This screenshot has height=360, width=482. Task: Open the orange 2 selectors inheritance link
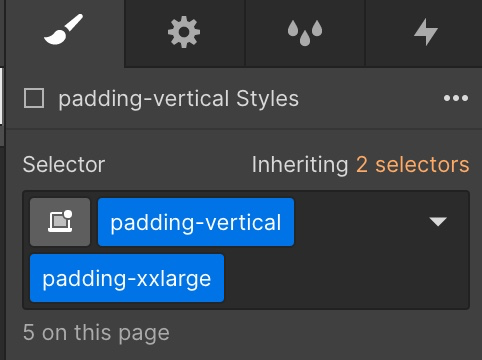[x=413, y=165]
